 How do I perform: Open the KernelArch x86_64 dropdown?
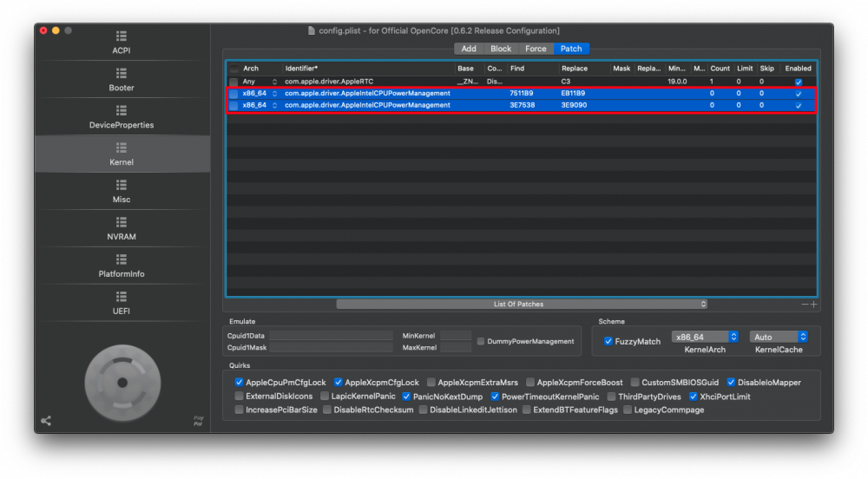(x=705, y=337)
